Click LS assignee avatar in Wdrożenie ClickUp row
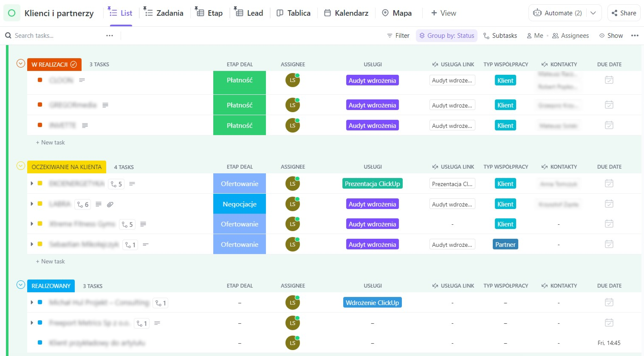The height and width of the screenshot is (356, 644). pos(292,302)
